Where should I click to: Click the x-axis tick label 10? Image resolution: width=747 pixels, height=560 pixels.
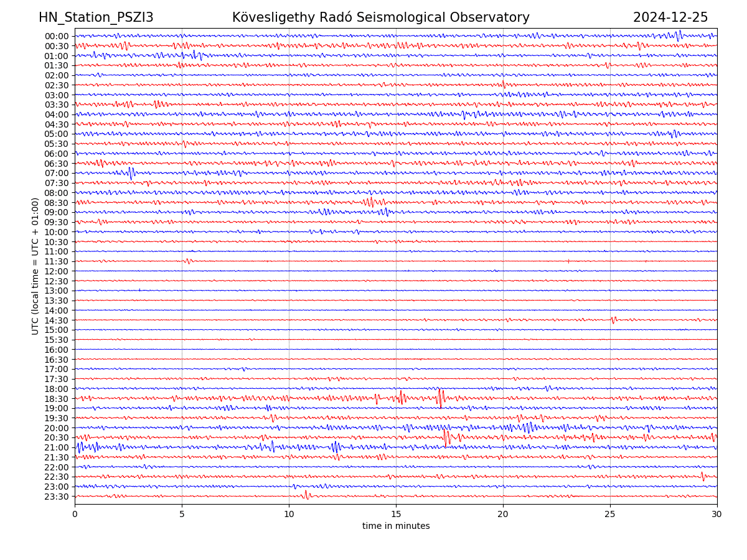pyautogui.click(x=289, y=515)
